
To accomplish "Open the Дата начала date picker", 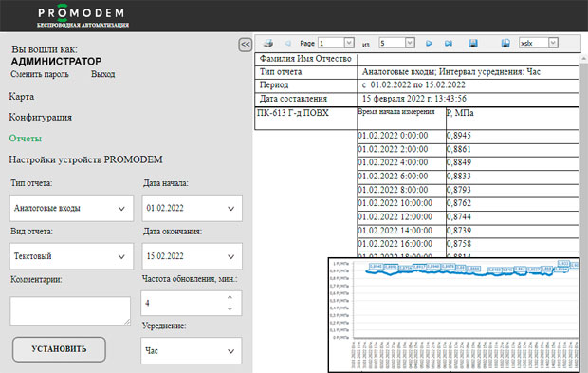I will [192, 208].
